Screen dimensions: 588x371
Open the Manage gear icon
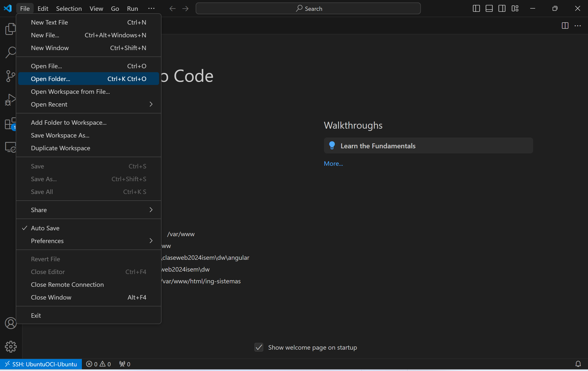point(11,346)
